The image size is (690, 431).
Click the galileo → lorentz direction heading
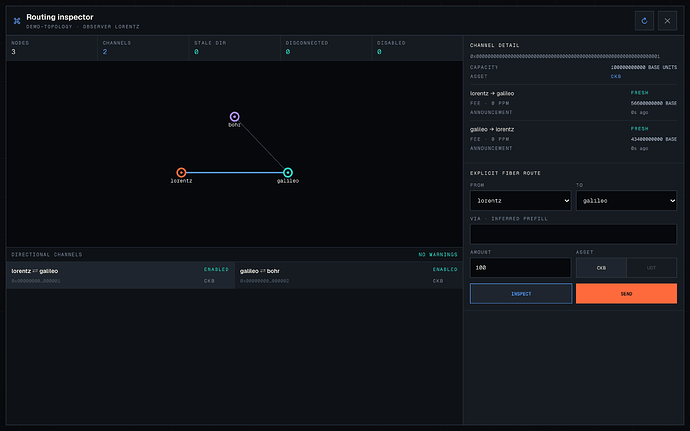[x=492, y=129]
